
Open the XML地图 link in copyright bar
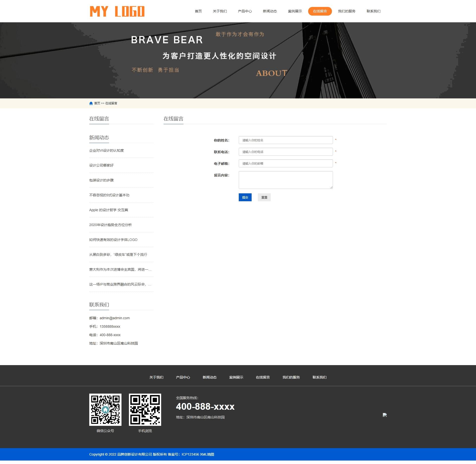click(207, 454)
